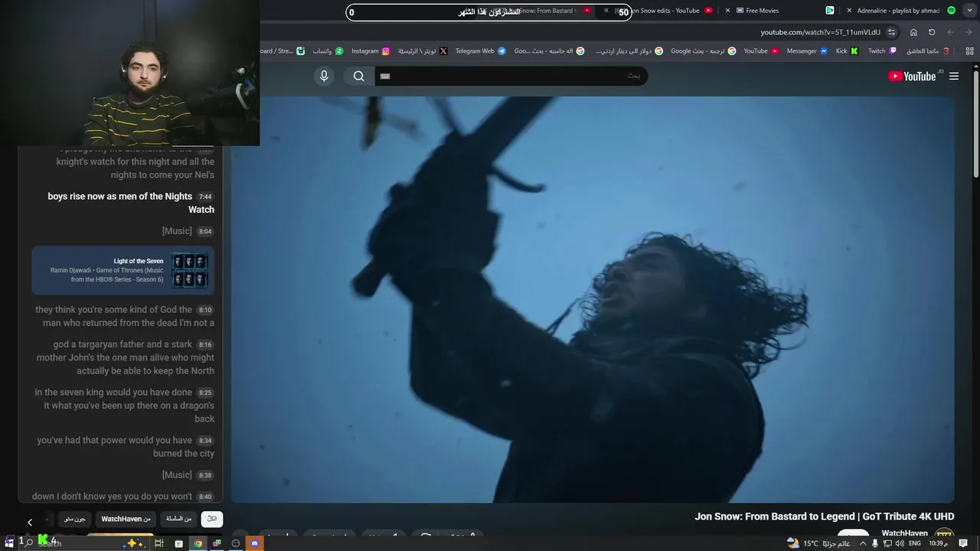Jump to Music transcript line at 8:38
Viewport: 980px width, 551px height.
188,475
